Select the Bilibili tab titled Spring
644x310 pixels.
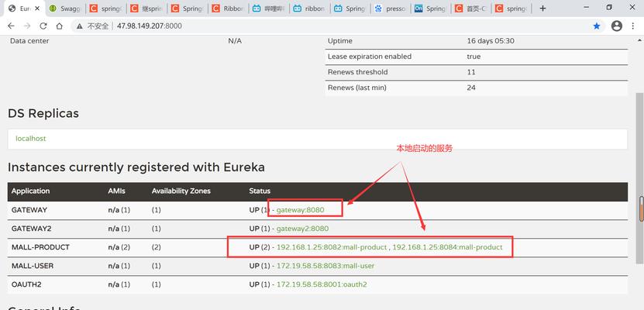click(350, 9)
